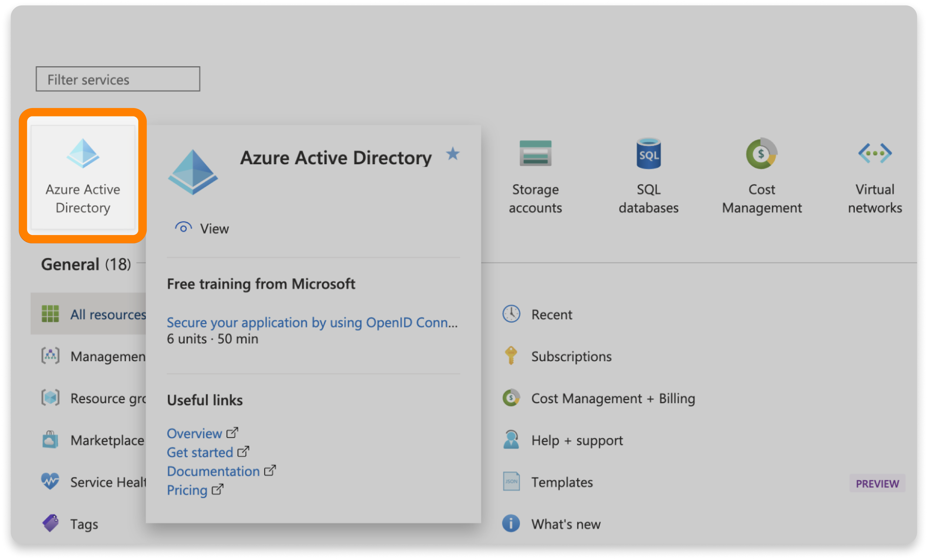Click the Subscriptions key icon
928x560 pixels.
click(x=511, y=356)
